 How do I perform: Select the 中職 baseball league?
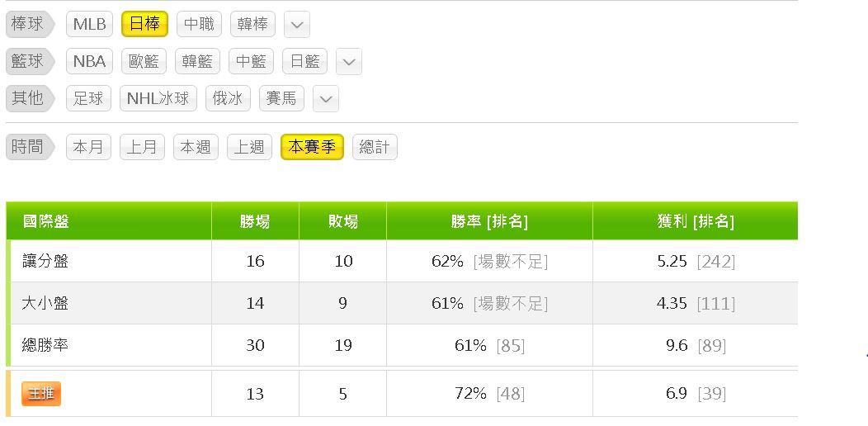point(199,24)
